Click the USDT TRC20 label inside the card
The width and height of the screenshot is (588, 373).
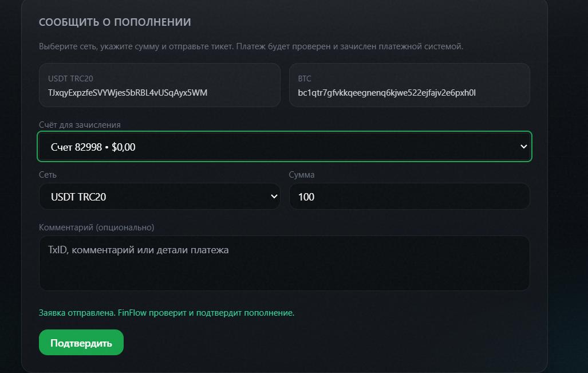point(70,78)
